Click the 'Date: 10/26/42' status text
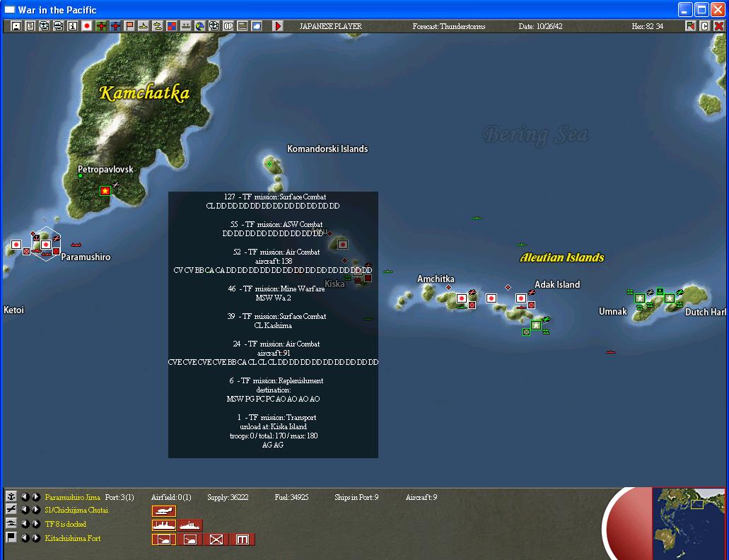Screen dimensions: 729x560 (541, 26)
